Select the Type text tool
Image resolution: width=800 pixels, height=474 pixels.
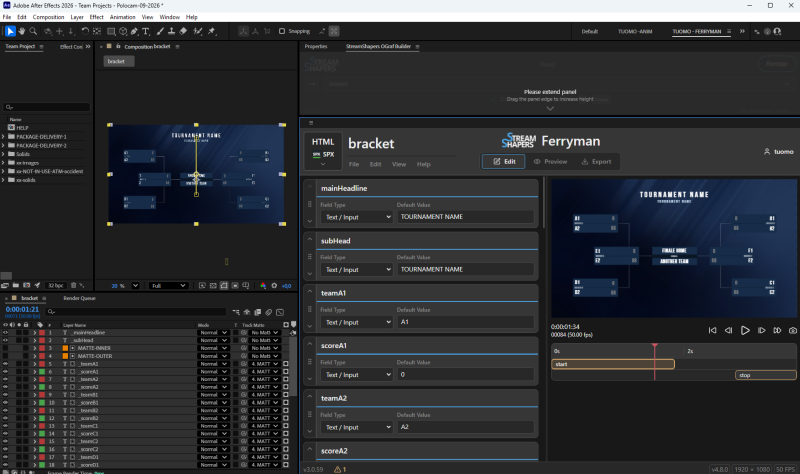click(146, 31)
